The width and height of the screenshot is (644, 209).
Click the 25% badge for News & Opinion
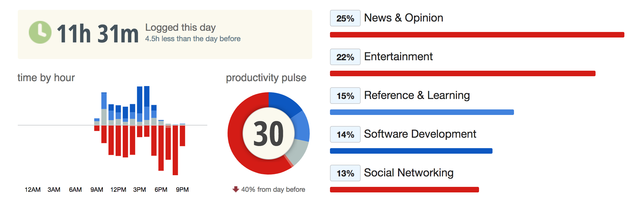pyautogui.click(x=345, y=18)
